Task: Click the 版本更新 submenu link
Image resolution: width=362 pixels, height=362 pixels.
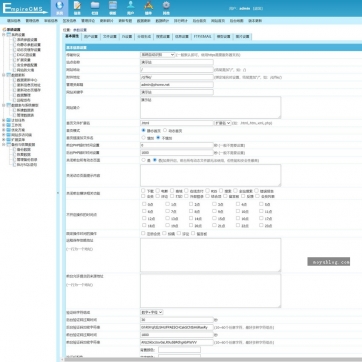Action: 255,21
